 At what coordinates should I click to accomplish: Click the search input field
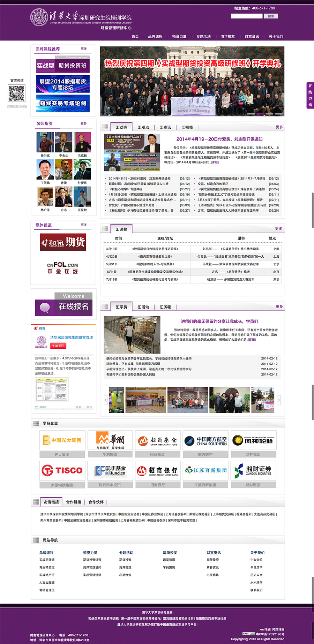(247, 16)
